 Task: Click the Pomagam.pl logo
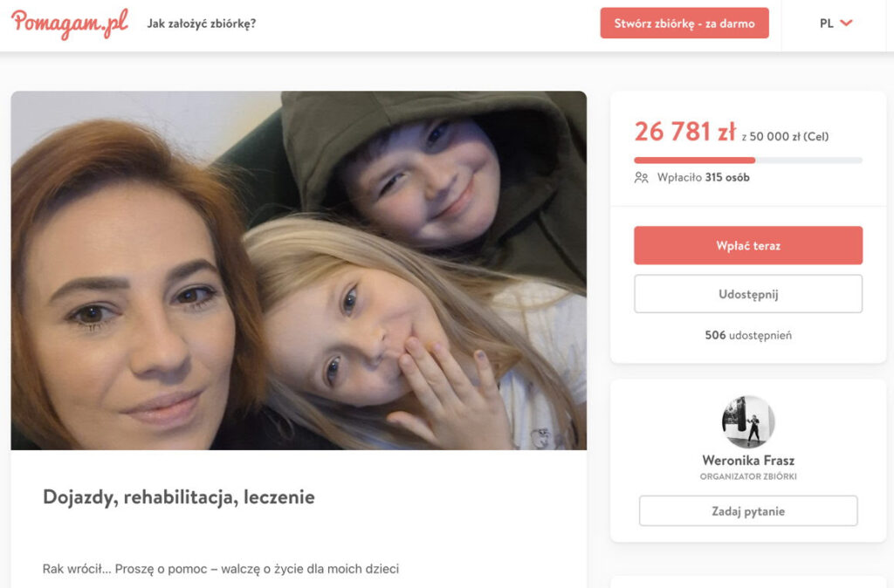point(70,24)
